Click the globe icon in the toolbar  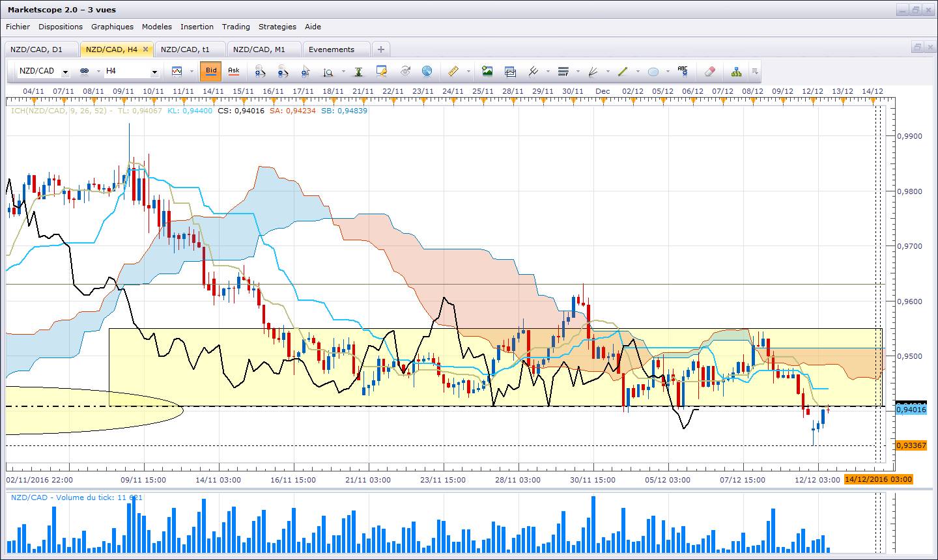pyautogui.click(x=427, y=71)
